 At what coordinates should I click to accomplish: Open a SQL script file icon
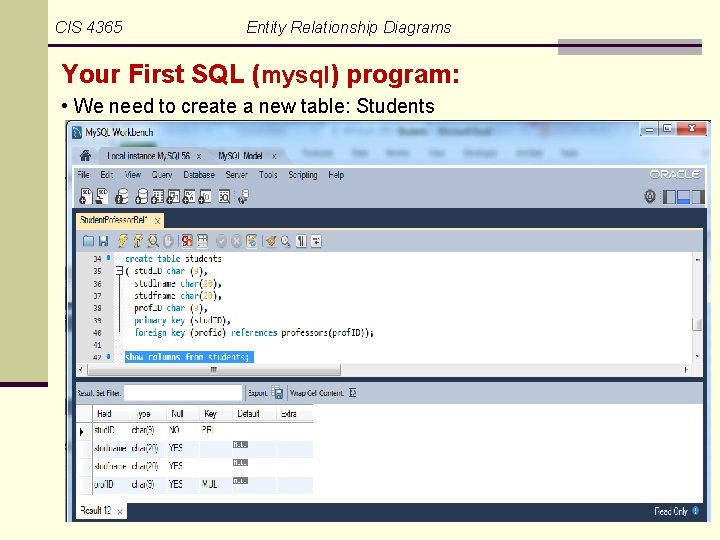[x=101, y=196]
